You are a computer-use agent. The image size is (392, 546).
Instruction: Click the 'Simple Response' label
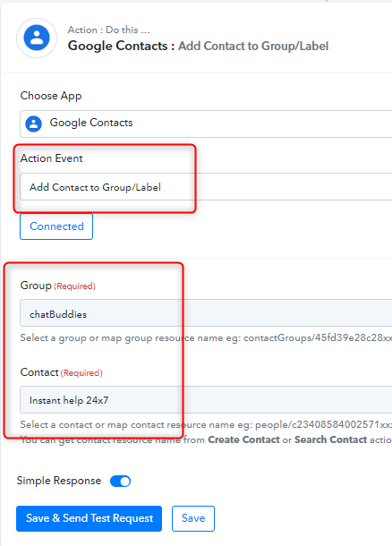coord(59,481)
